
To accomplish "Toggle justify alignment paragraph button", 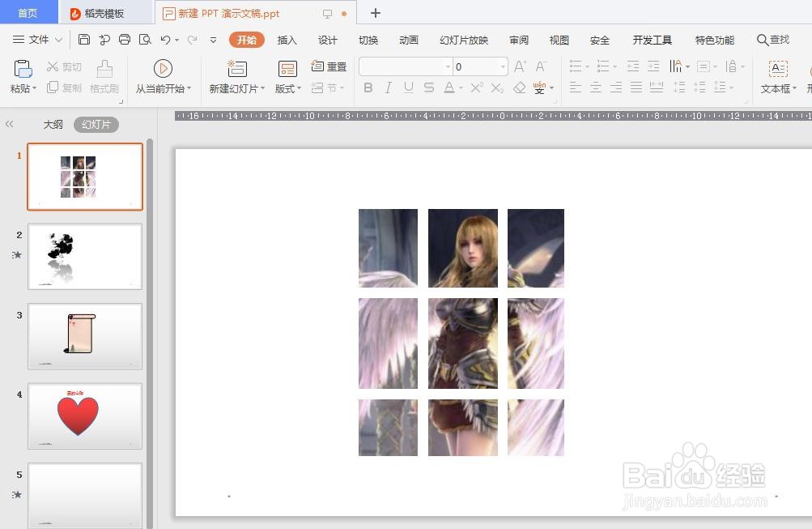I will point(636,87).
